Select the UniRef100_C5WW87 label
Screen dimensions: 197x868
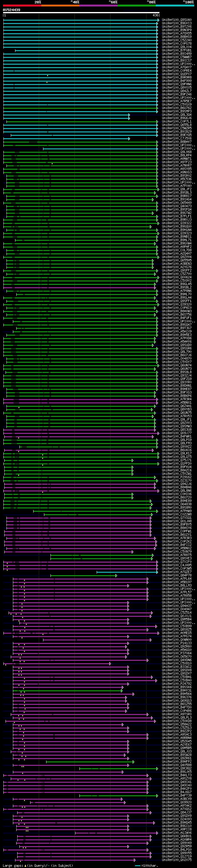177,57
